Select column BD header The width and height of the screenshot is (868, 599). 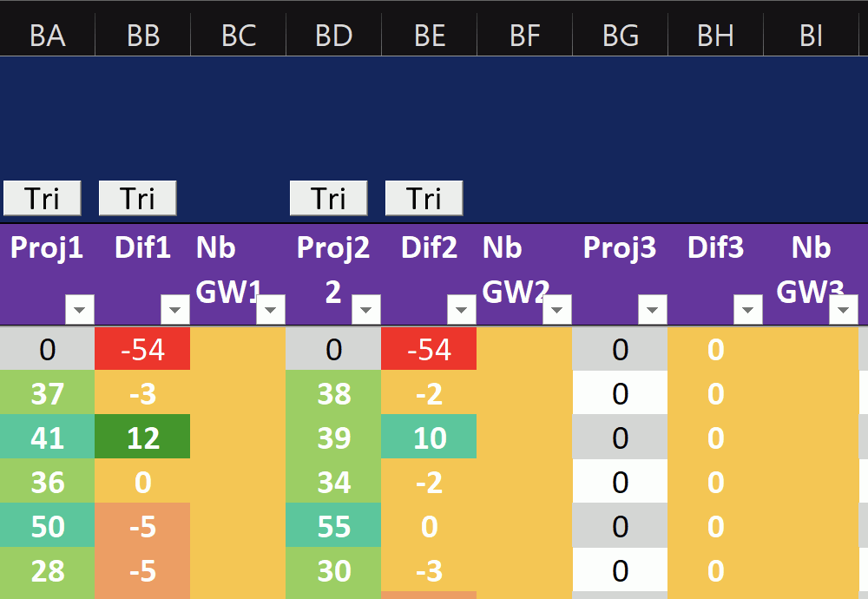tap(333, 35)
